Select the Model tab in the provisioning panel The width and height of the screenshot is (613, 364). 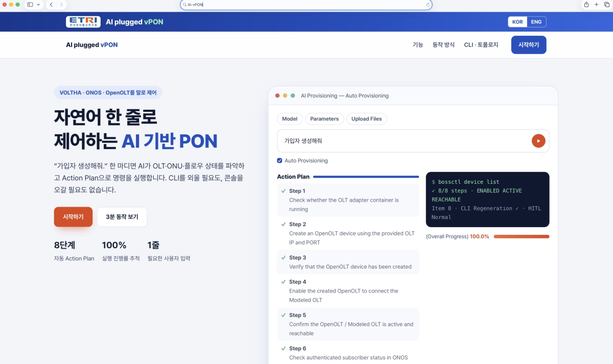point(290,119)
